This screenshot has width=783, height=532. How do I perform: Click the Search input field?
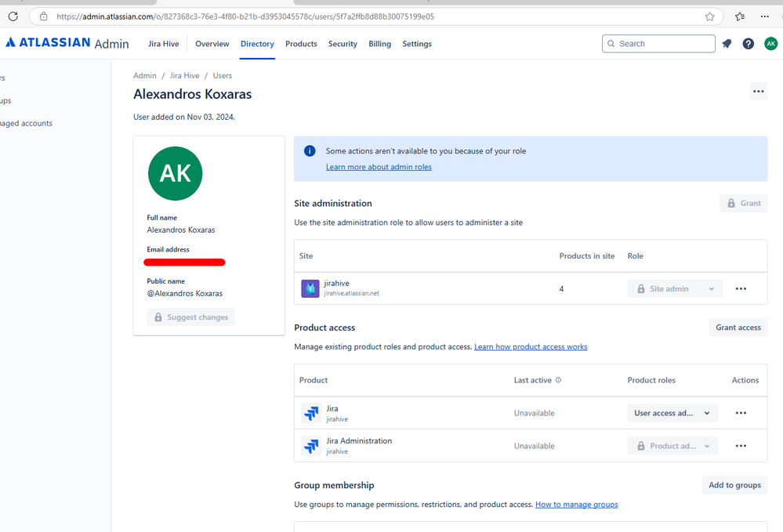[x=658, y=43]
